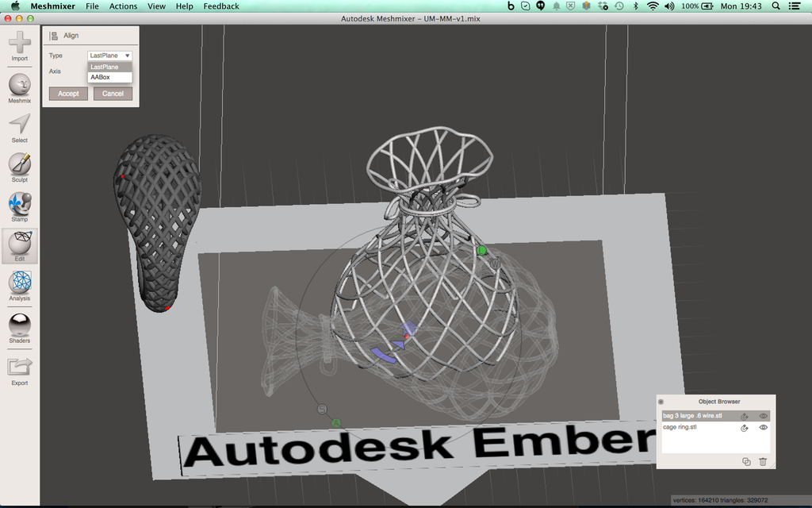Screen dimensions: 812x508
Task: Open Spotlight search in menu bar
Action: click(776, 6)
